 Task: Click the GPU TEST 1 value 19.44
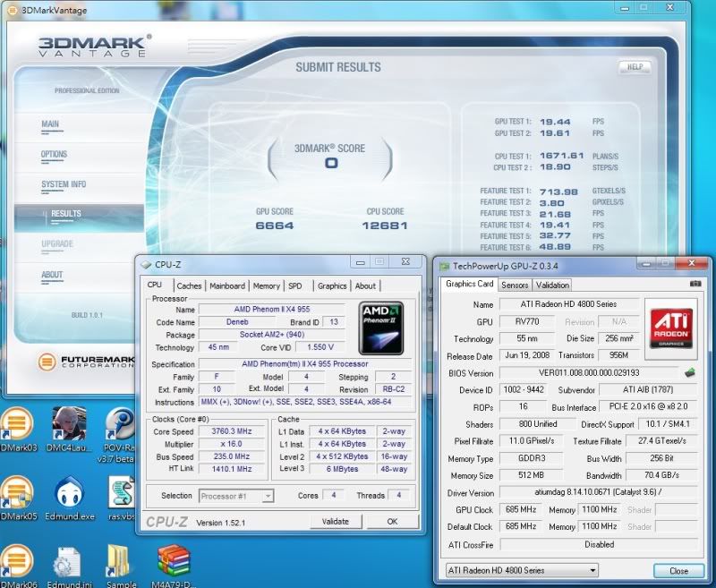click(555, 122)
